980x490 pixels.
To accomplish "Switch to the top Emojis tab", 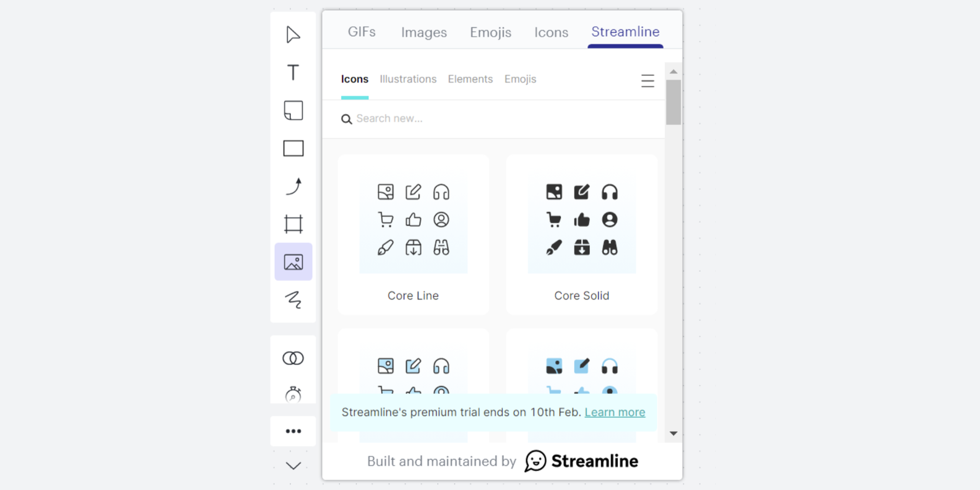I will tap(491, 32).
